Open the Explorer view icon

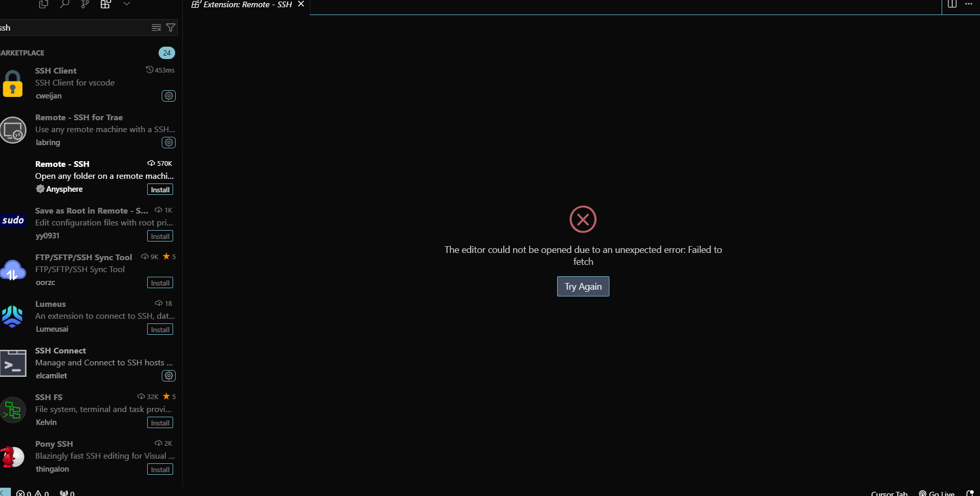pyautogui.click(x=44, y=4)
